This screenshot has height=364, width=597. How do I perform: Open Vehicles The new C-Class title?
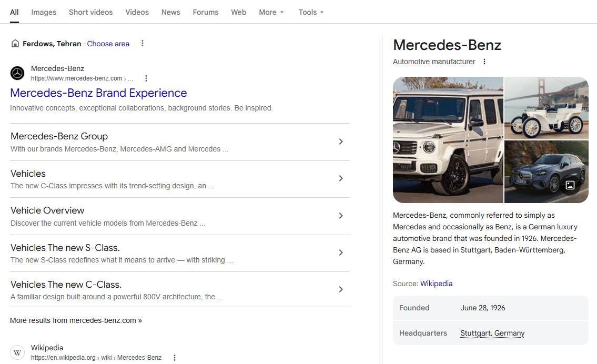tap(66, 285)
